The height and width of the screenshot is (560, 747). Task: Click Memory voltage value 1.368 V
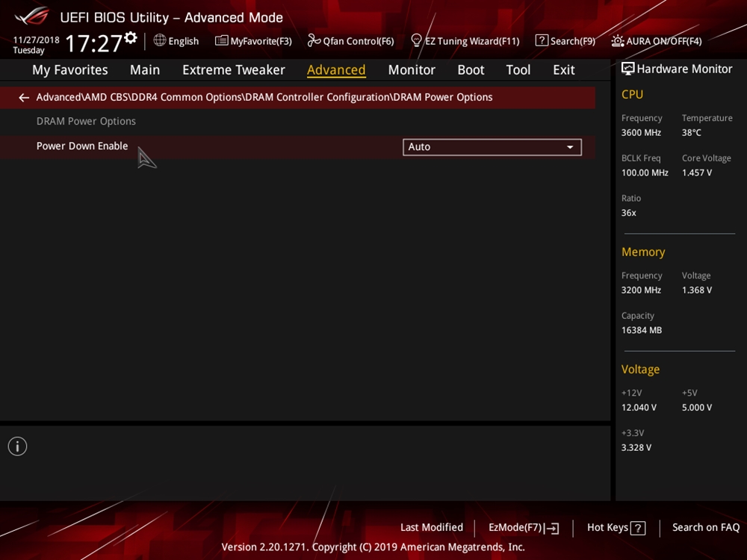click(696, 290)
